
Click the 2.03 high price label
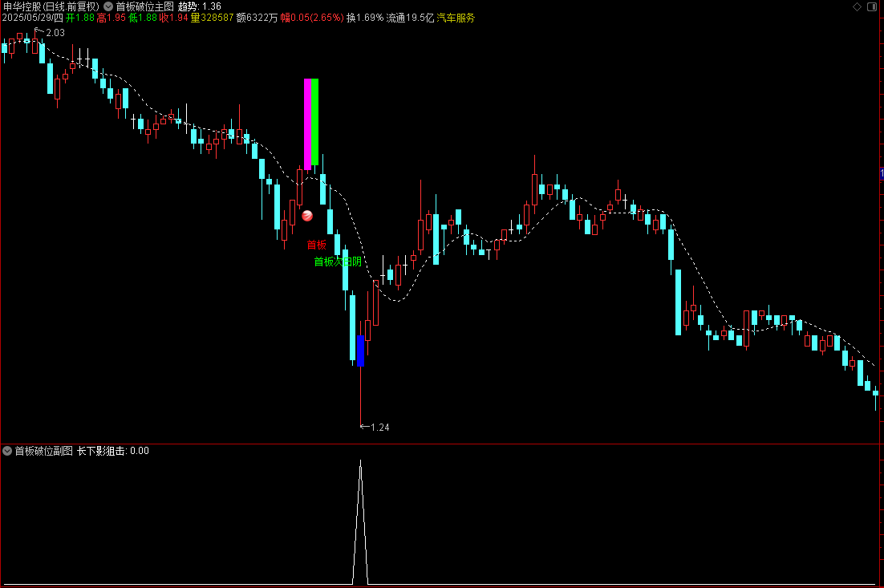55,33
